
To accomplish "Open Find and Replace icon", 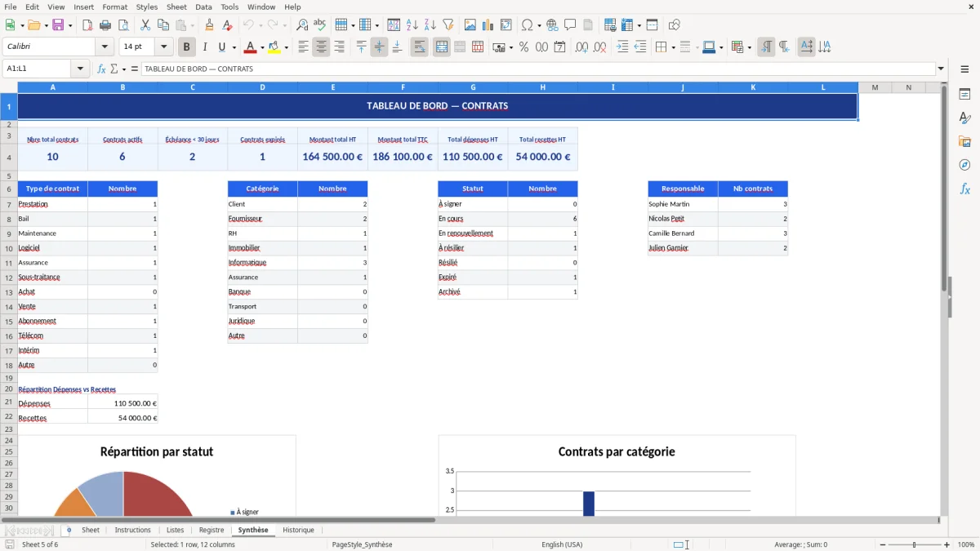I will 302,25.
